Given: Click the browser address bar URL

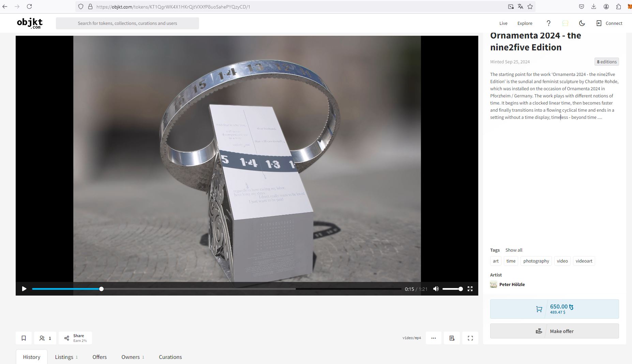Looking at the screenshot, I should 173,6.
